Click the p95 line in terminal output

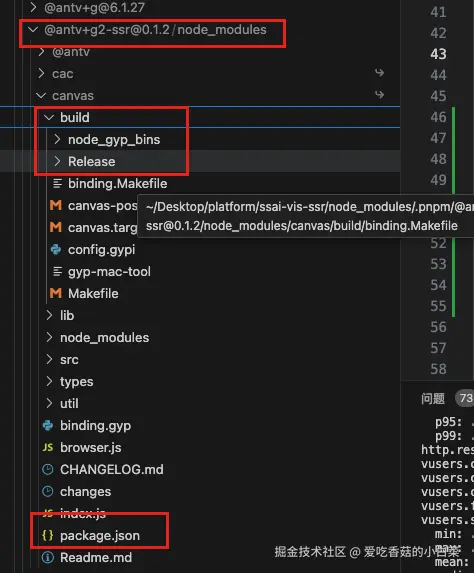[454, 422]
